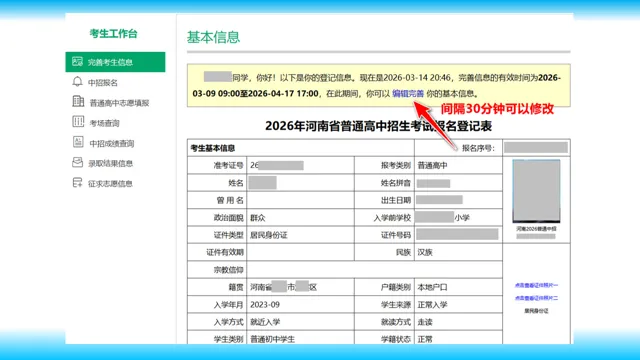
Task: Open 普通高中志愿填报 menu entry
Action: [119, 103]
